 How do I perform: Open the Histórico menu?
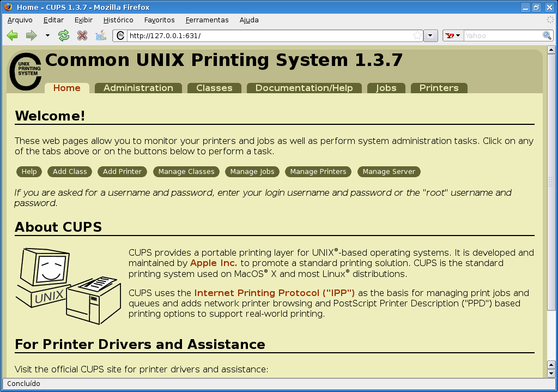point(118,20)
